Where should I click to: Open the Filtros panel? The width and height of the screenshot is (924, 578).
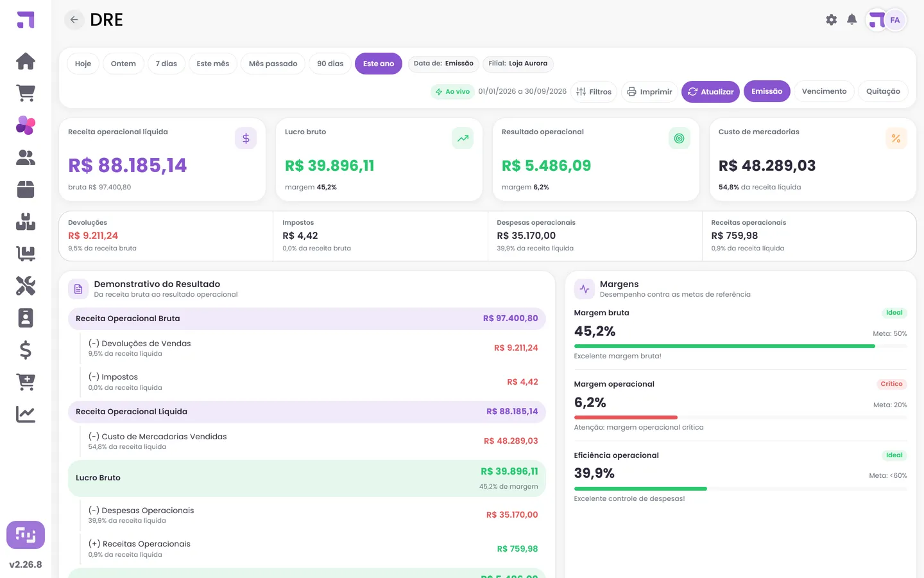pos(594,92)
